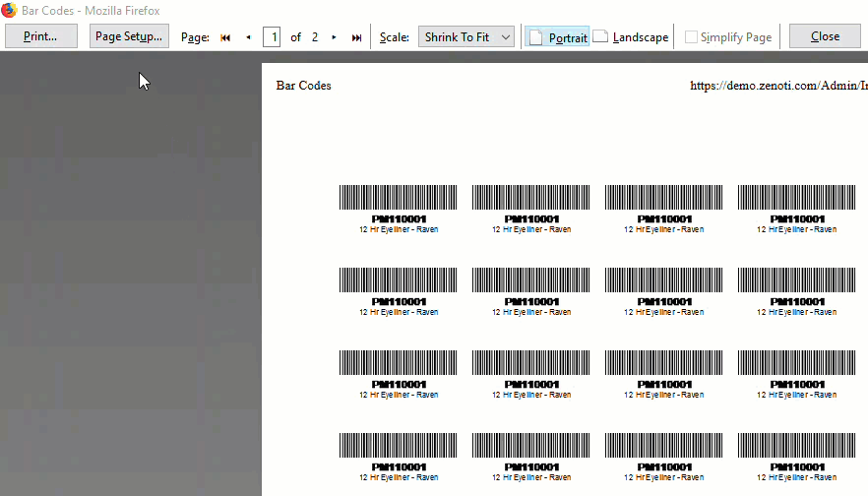Click the Print... button

[x=41, y=36]
